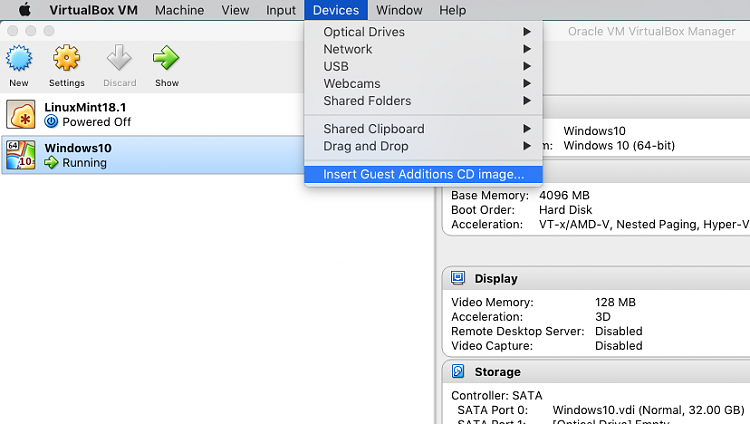Expand the Network submenu
The image size is (750, 424).
[423, 49]
